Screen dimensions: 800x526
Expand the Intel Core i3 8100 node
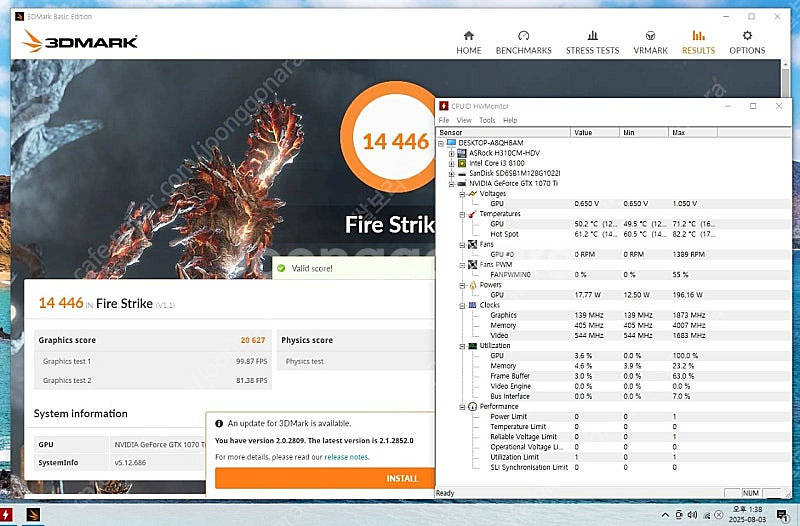pyautogui.click(x=451, y=163)
